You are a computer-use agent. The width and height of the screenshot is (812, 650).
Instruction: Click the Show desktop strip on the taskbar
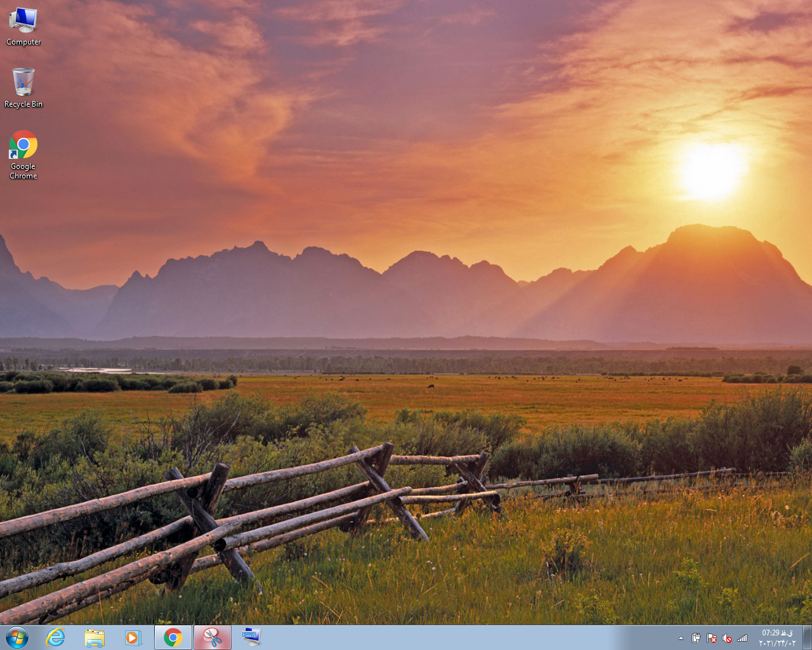[x=807, y=637]
